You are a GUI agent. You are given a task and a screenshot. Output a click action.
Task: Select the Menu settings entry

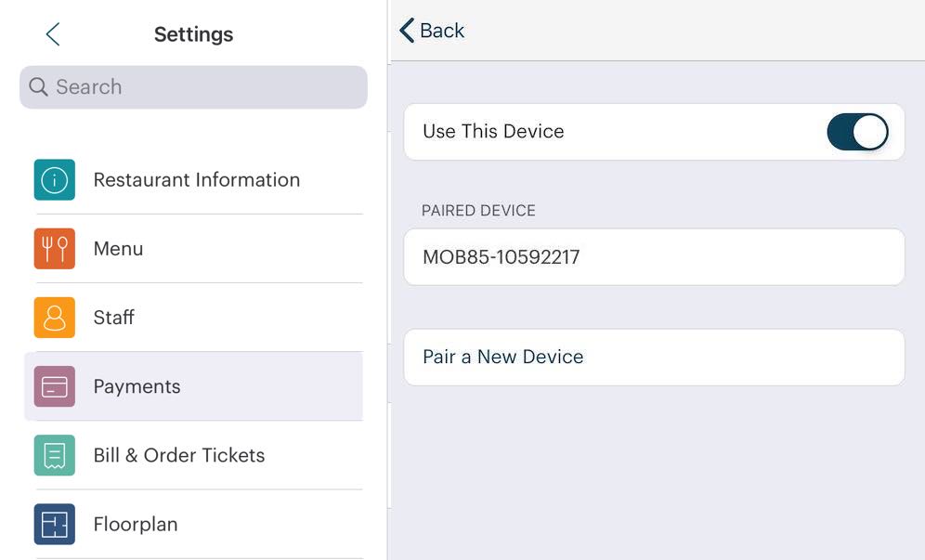(119, 249)
